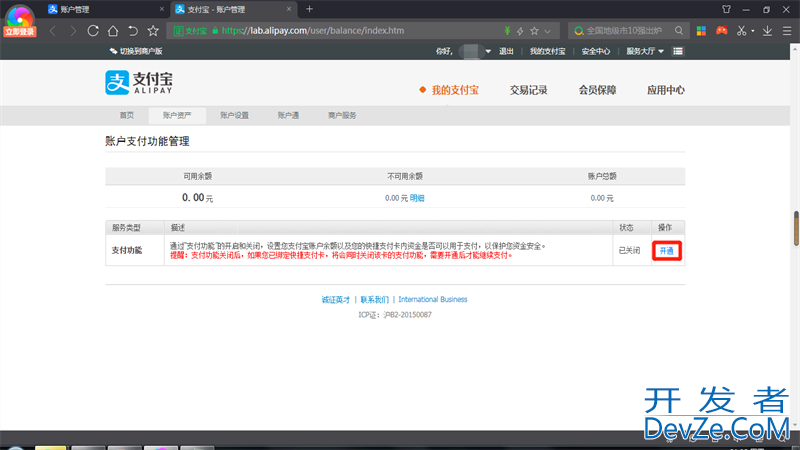This screenshot has height=450, width=800.
Task: Open 应用中心 navigation item
Action: [666, 90]
